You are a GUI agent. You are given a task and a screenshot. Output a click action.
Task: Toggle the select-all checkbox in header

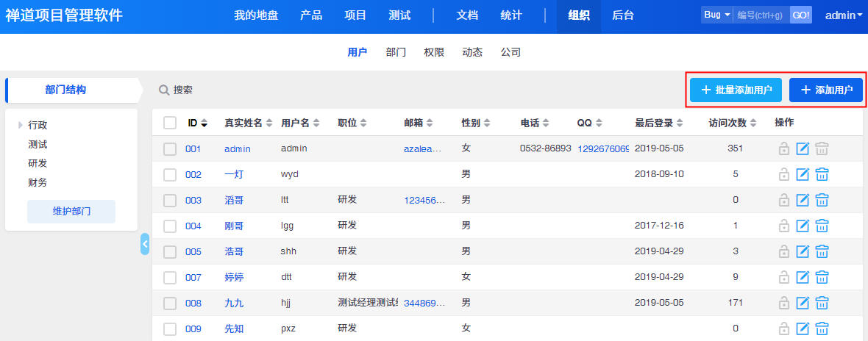point(170,123)
